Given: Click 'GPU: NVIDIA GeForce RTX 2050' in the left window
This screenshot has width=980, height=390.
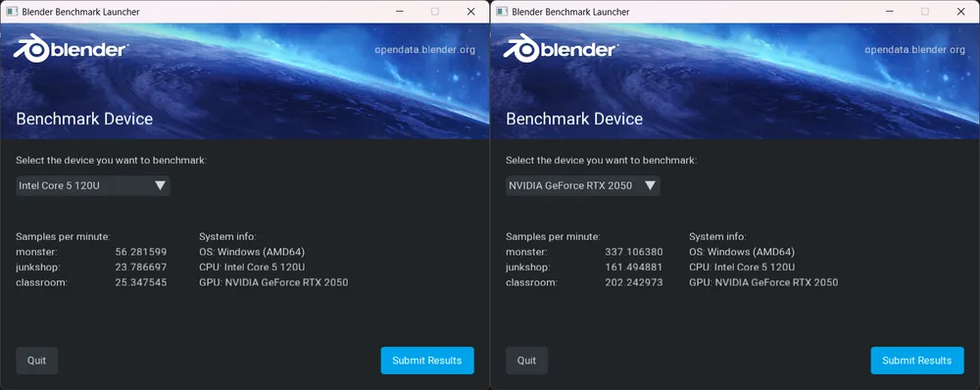Looking at the screenshot, I should click(x=273, y=282).
